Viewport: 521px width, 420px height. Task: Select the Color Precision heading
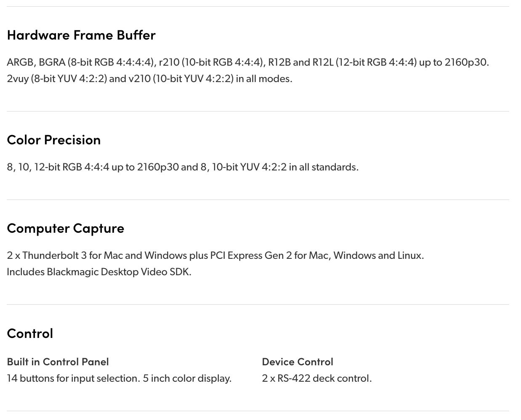[54, 140]
